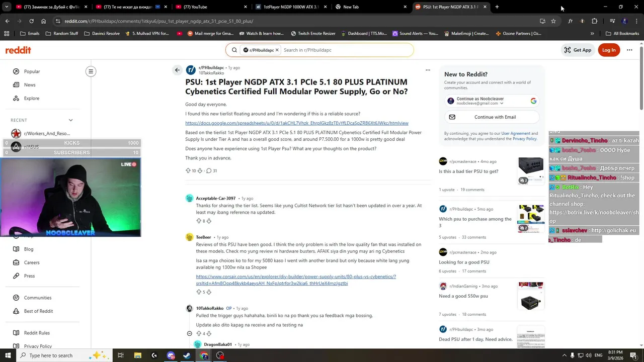Click the Reddit search input field
The height and width of the screenshot is (362, 644).
click(346, 50)
